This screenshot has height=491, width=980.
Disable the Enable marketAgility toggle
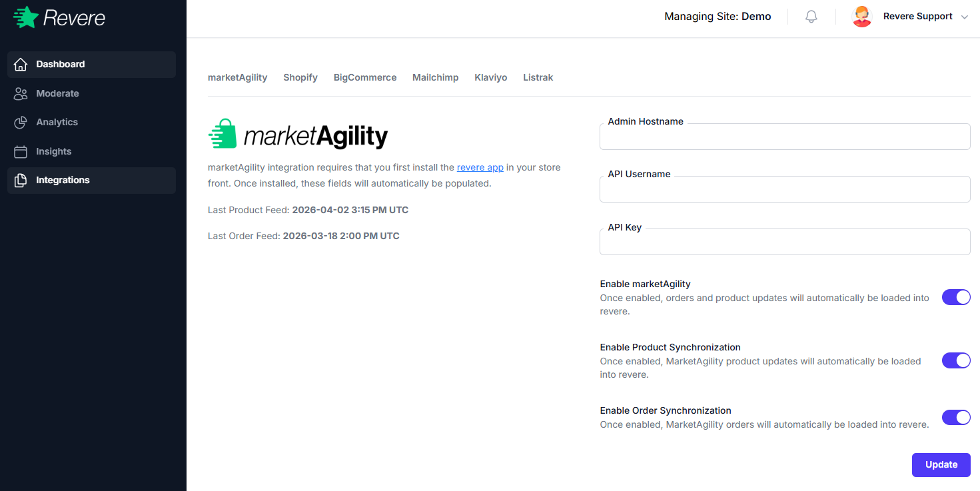(956, 297)
